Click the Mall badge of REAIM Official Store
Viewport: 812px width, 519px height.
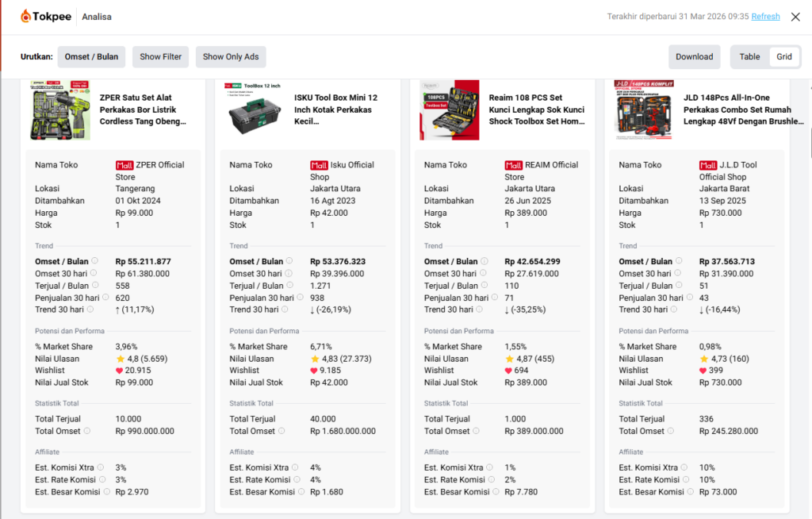pos(514,165)
